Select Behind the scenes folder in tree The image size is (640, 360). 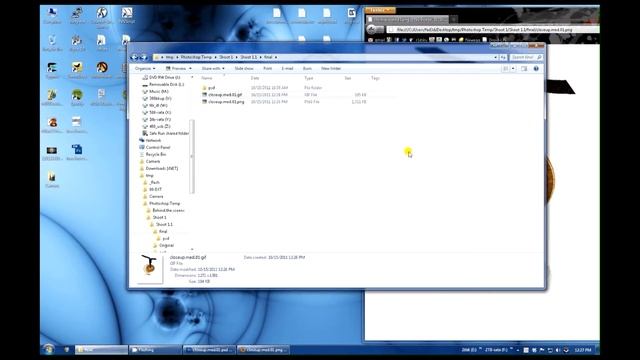(x=165, y=210)
